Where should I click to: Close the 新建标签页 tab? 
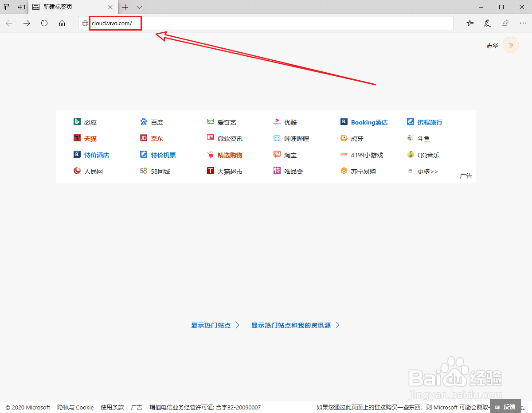click(x=110, y=7)
